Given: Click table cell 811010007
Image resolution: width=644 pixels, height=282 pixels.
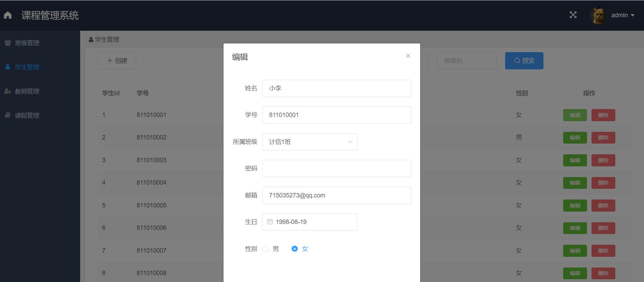Looking at the screenshot, I should point(151,251).
